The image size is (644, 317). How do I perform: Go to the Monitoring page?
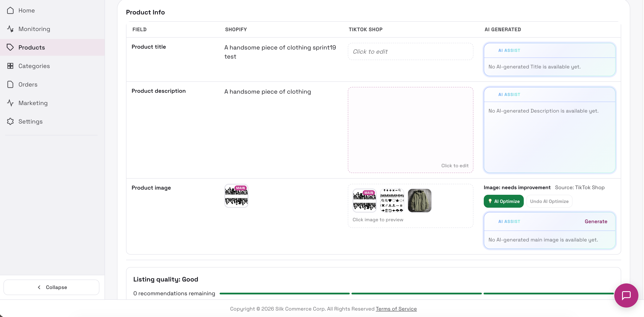[x=52, y=29]
